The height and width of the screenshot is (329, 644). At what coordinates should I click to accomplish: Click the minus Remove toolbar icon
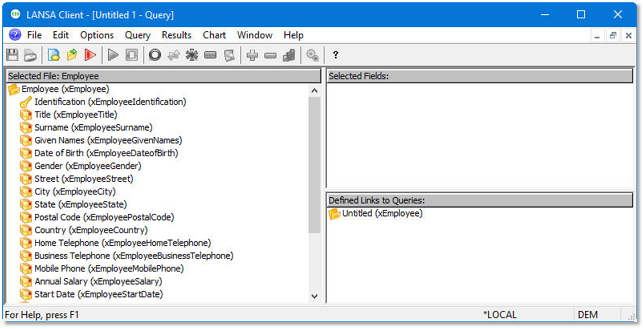tap(270, 55)
